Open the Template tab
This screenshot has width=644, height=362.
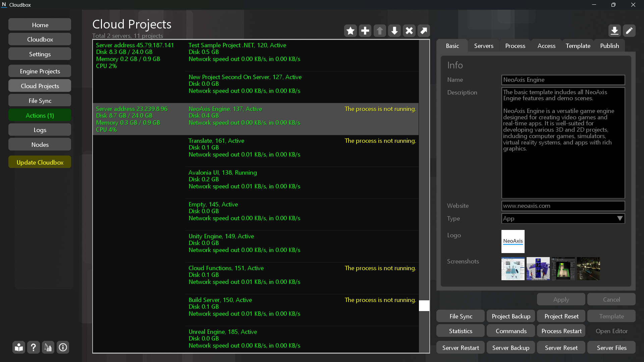click(x=578, y=46)
